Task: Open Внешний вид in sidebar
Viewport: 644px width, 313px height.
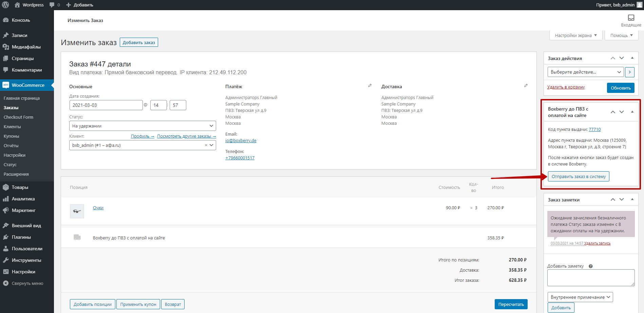Action: click(27, 226)
